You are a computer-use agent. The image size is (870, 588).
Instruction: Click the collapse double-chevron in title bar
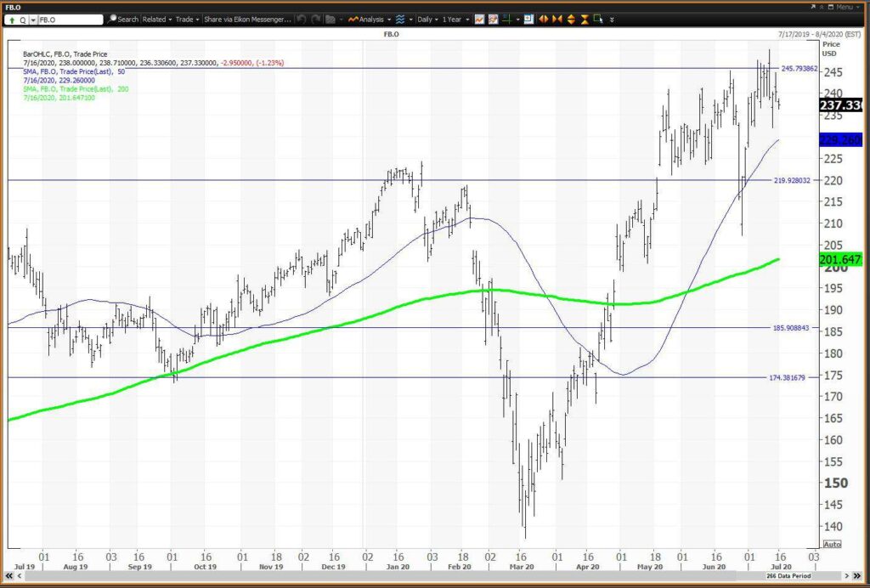(x=822, y=7)
